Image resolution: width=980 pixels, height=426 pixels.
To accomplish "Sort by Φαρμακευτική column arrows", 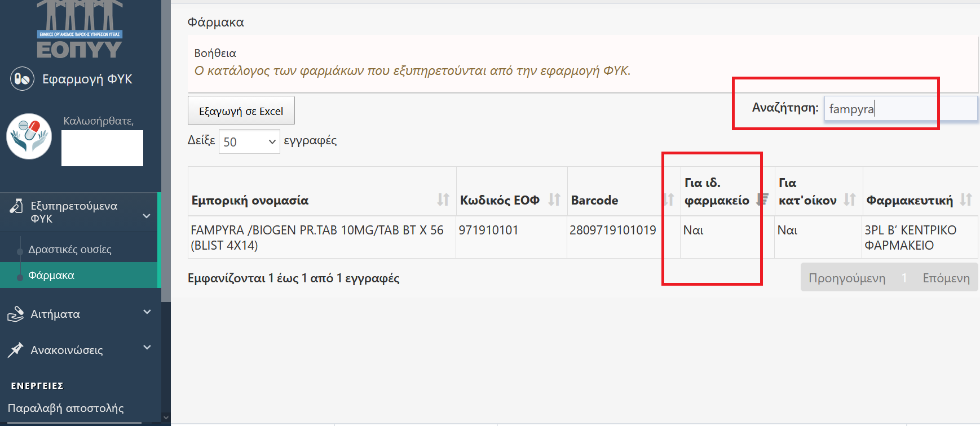I will [x=966, y=199].
